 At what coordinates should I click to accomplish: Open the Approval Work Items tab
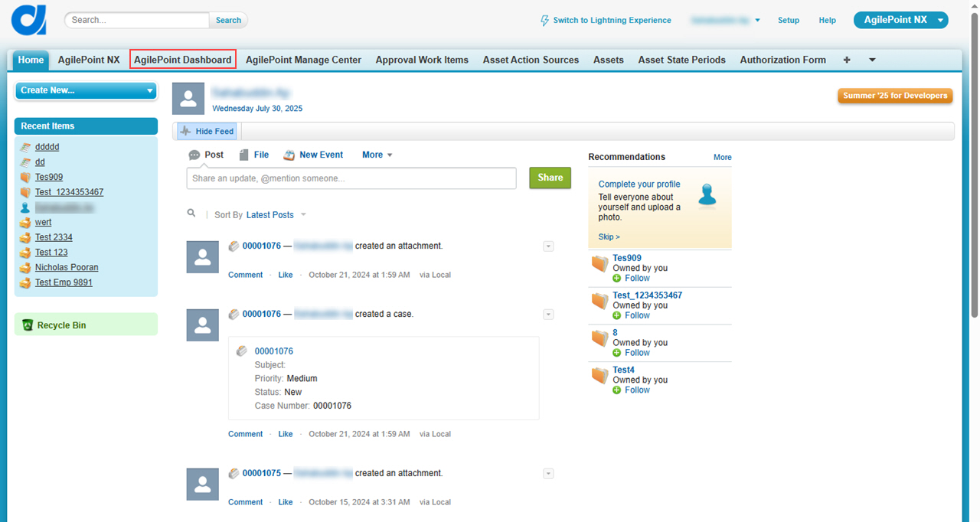point(422,60)
